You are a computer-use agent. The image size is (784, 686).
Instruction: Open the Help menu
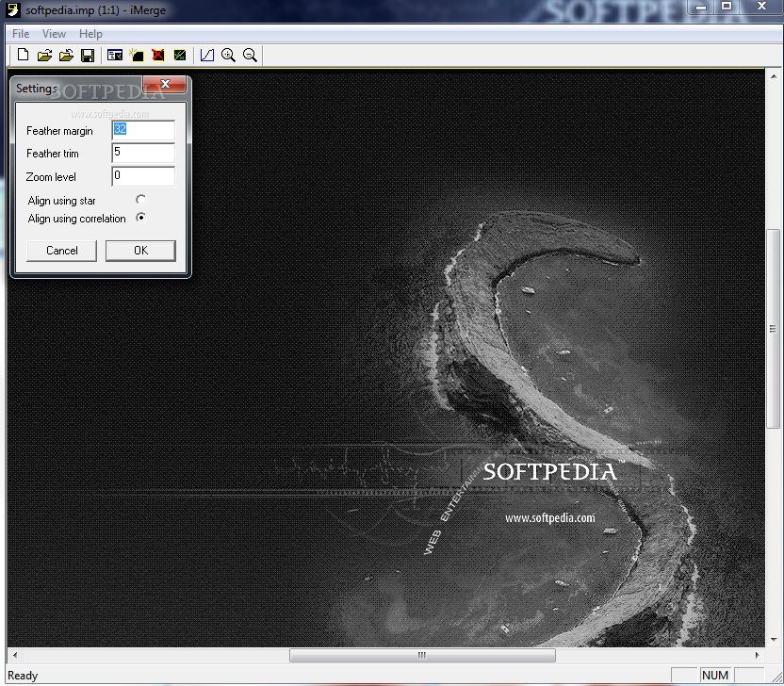pyautogui.click(x=90, y=34)
